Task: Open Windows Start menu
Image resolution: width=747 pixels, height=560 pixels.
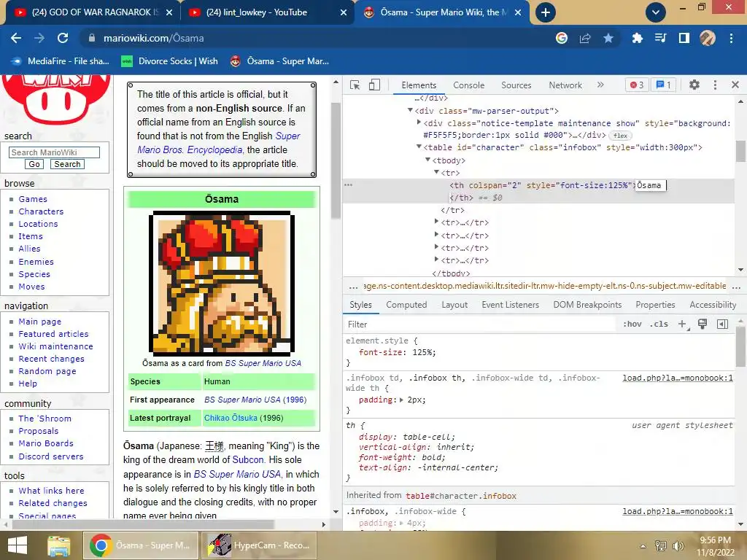Action: point(18,545)
